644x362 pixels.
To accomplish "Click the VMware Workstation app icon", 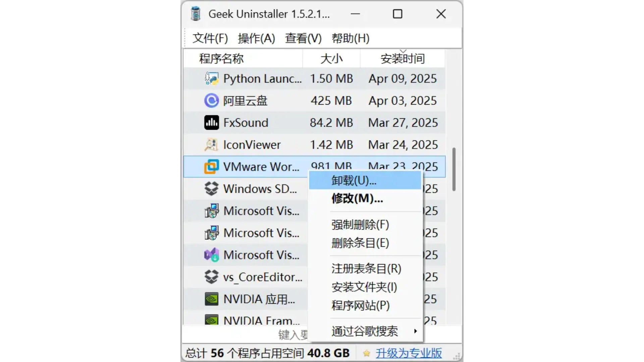I will (x=211, y=167).
